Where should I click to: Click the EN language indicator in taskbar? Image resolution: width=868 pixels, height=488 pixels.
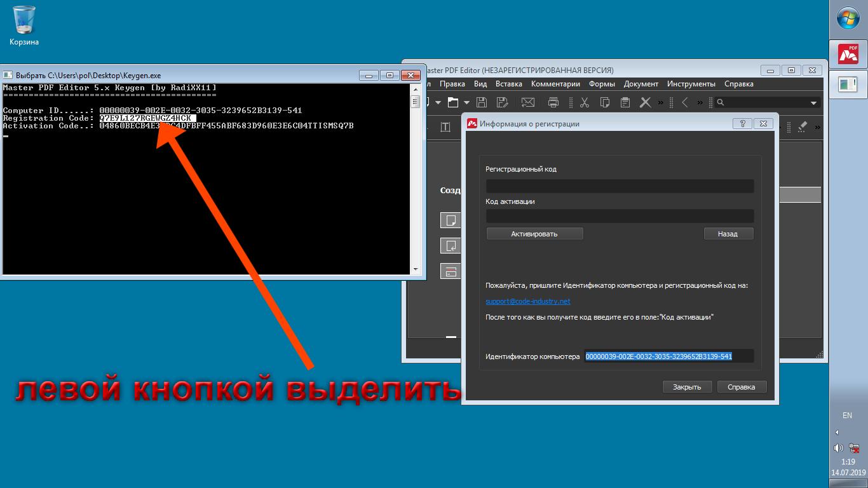847,416
